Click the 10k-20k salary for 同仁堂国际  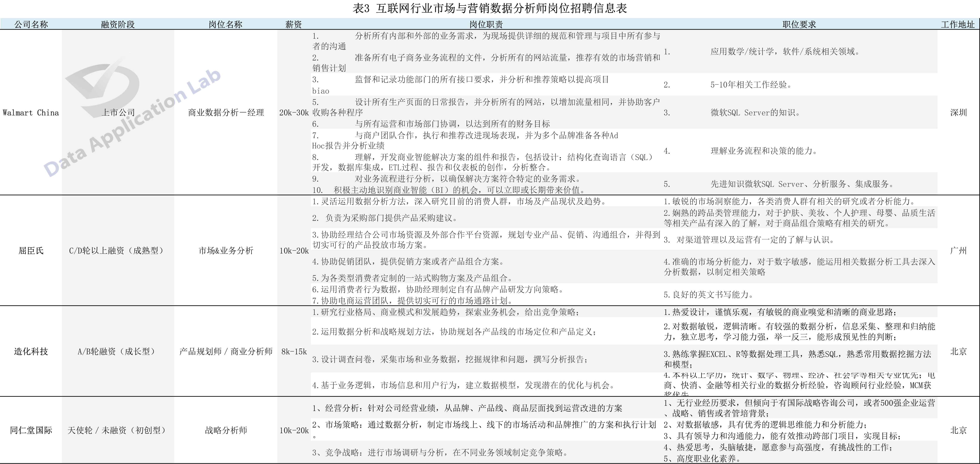click(x=294, y=430)
